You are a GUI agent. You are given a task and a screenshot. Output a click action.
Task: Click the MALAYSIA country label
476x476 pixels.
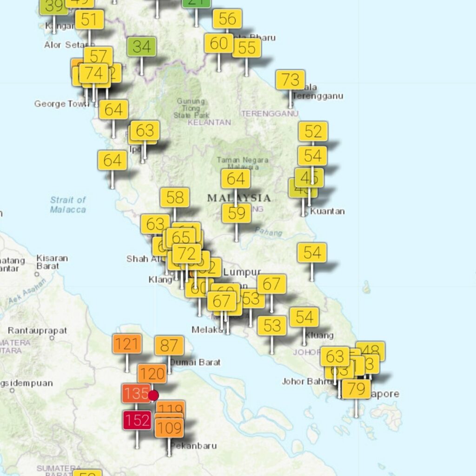(x=239, y=198)
